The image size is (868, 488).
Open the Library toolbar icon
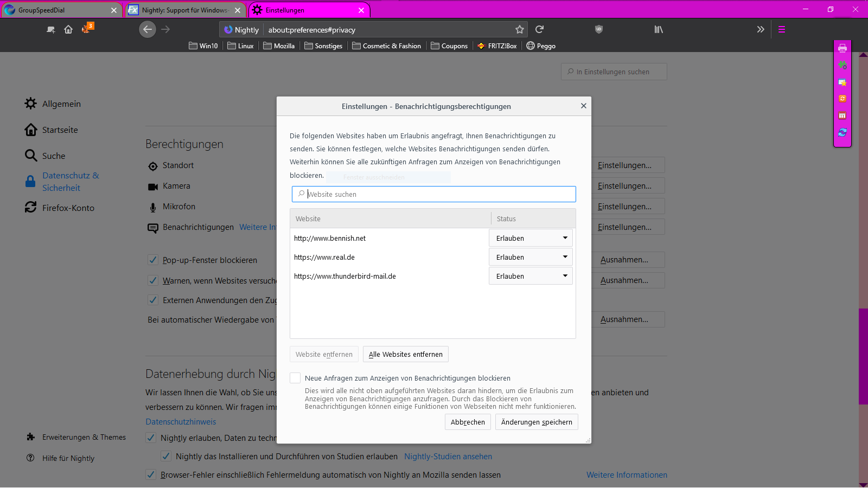[658, 30]
